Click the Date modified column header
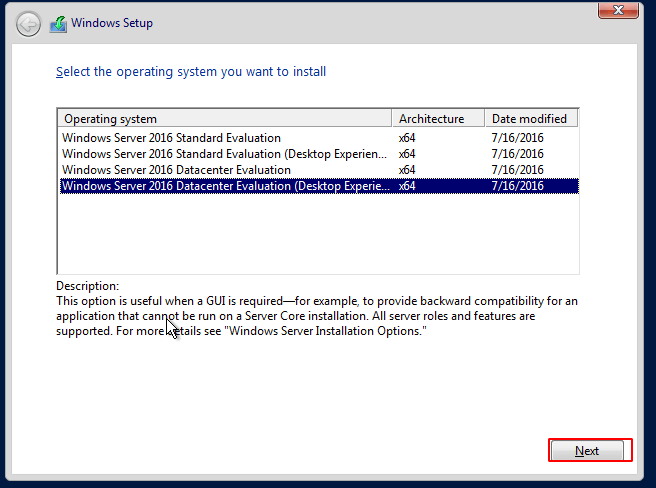Image resolution: width=656 pixels, height=488 pixels. click(x=530, y=119)
